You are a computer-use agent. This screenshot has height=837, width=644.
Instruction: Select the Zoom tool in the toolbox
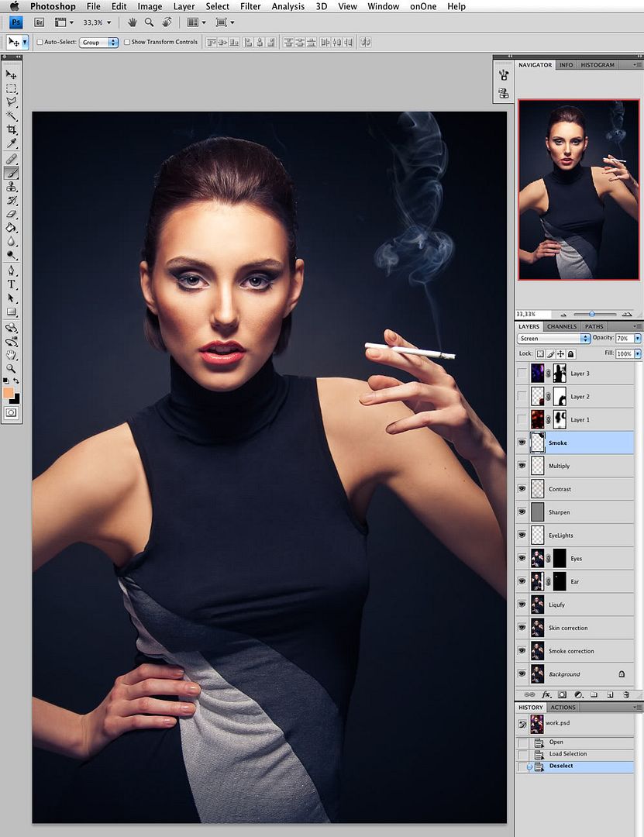(x=11, y=369)
